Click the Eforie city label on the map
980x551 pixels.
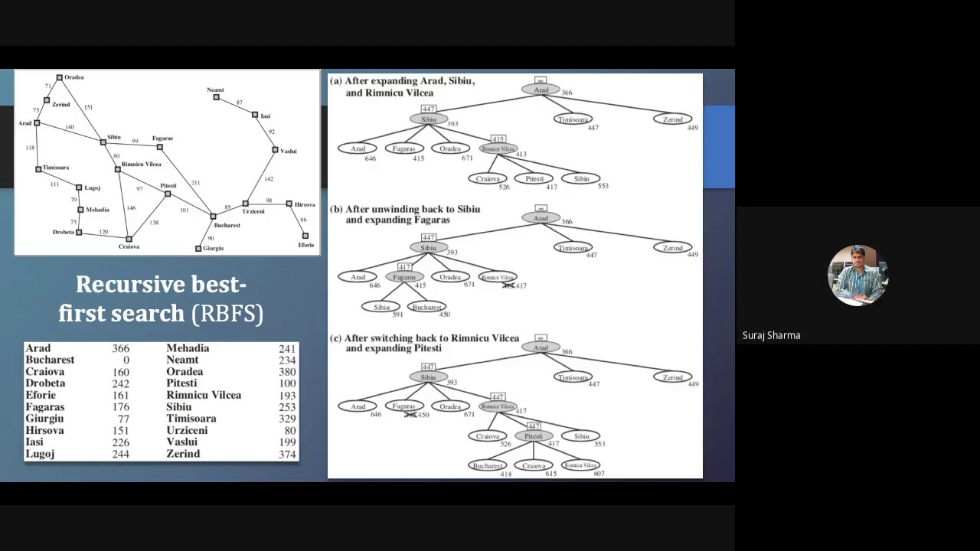click(x=306, y=245)
